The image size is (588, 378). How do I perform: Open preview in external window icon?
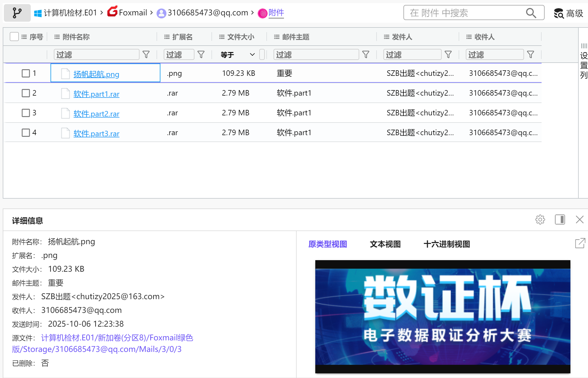point(580,243)
